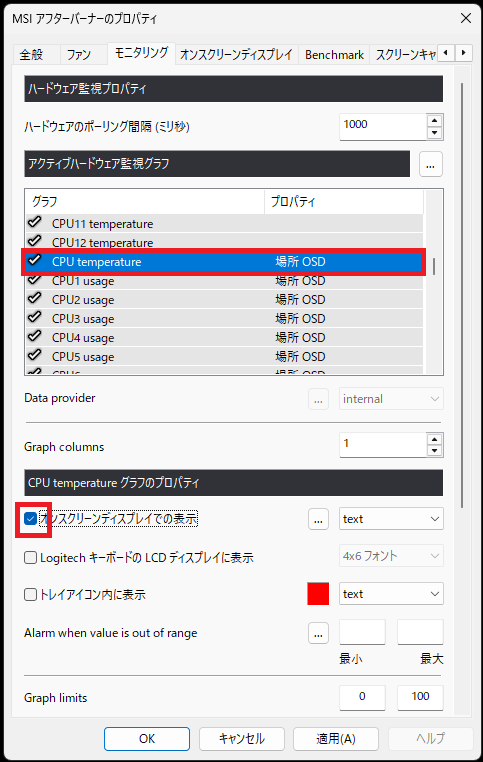Viewport: 483px width, 762px height.
Task: Open OSD display options ellipsis button
Action: pos(318,519)
